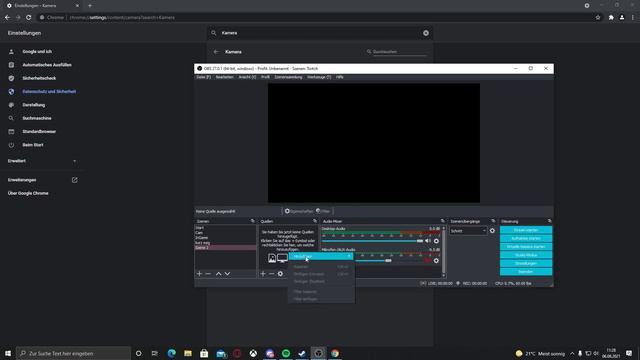This screenshot has height=360, width=640.
Task: Click the Kamera search field in Chrome settings
Action: 319,33
